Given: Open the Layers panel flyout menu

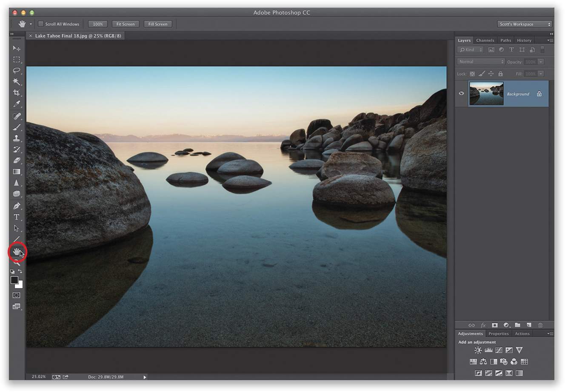Looking at the screenshot, I should [x=551, y=40].
